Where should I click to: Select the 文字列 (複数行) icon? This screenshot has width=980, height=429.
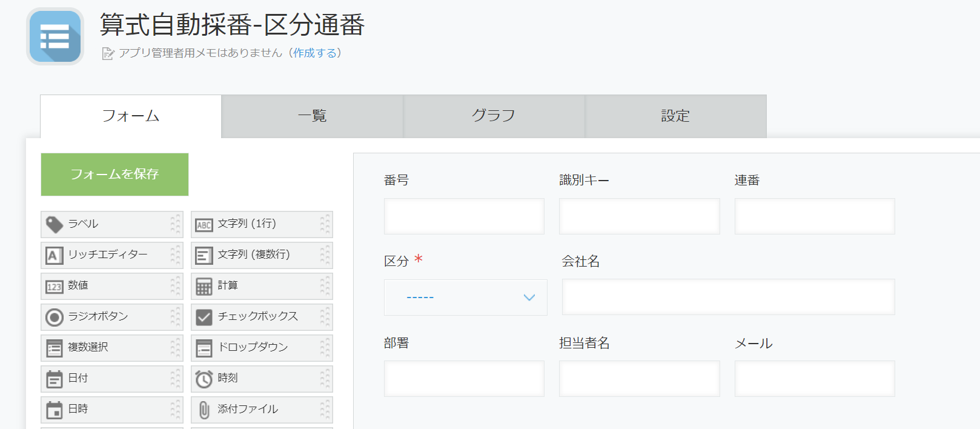click(x=204, y=256)
